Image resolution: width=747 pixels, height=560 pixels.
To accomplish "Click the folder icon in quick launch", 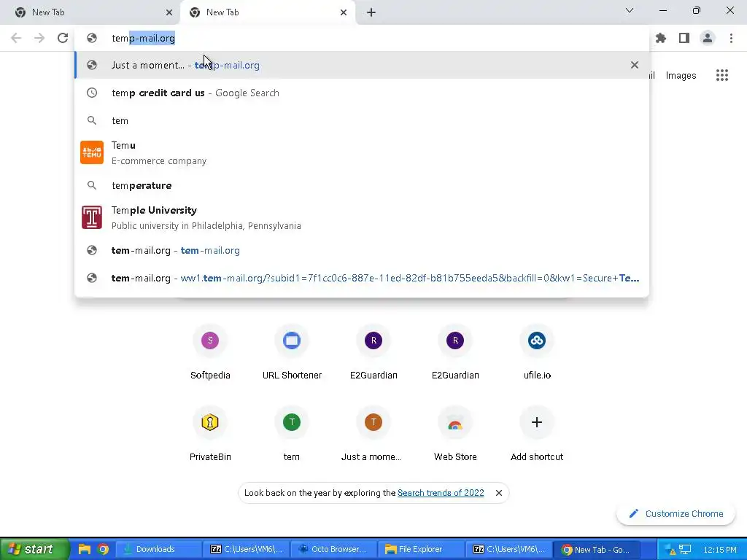I will [85, 549].
